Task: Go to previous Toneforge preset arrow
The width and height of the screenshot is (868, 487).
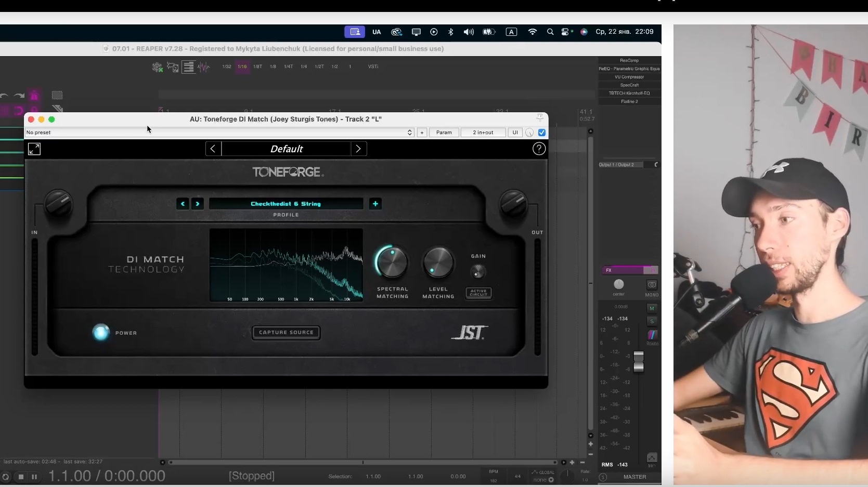Action: pos(213,149)
